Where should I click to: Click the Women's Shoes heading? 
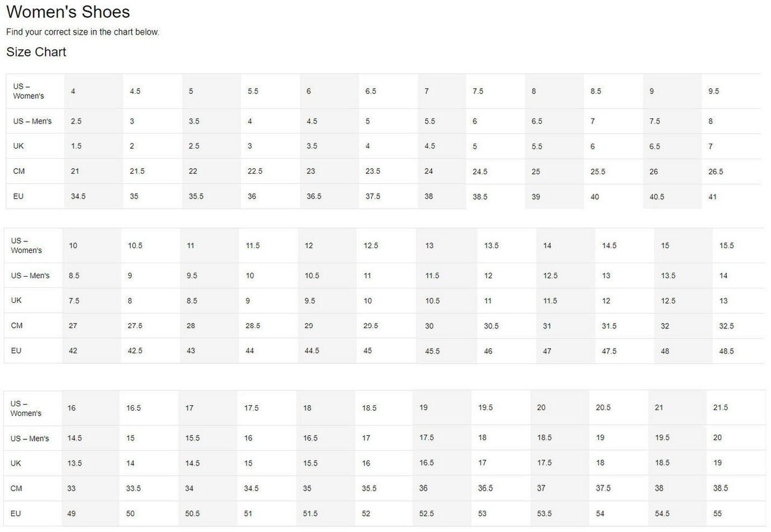click(x=68, y=12)
